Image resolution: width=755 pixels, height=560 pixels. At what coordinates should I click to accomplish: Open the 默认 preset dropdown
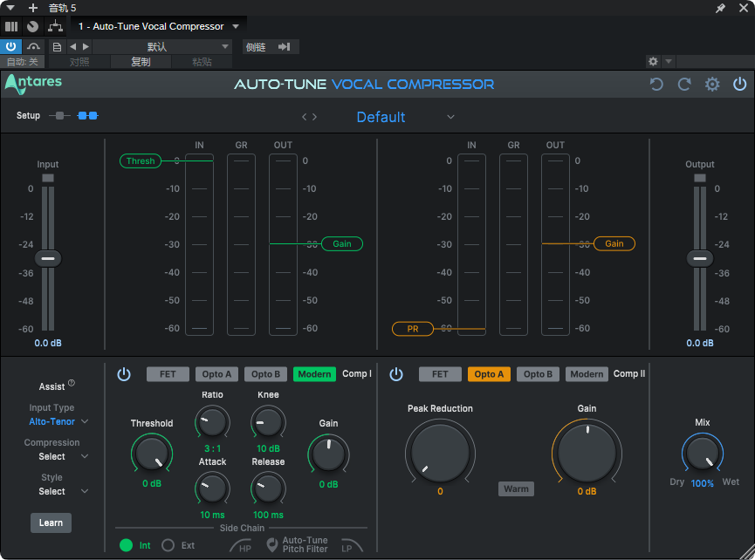pyautogui.click(x=162, y=47)
